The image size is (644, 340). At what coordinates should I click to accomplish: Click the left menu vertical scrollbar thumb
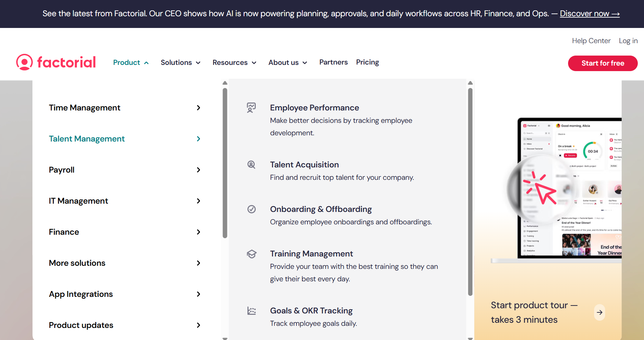coord(225,162)
